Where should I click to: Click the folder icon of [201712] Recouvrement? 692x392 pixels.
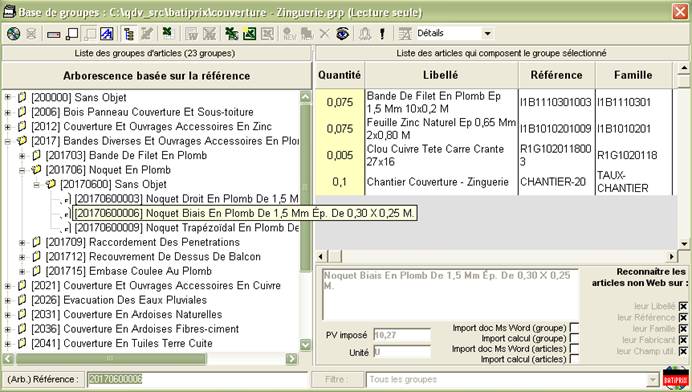coord(37,257)
